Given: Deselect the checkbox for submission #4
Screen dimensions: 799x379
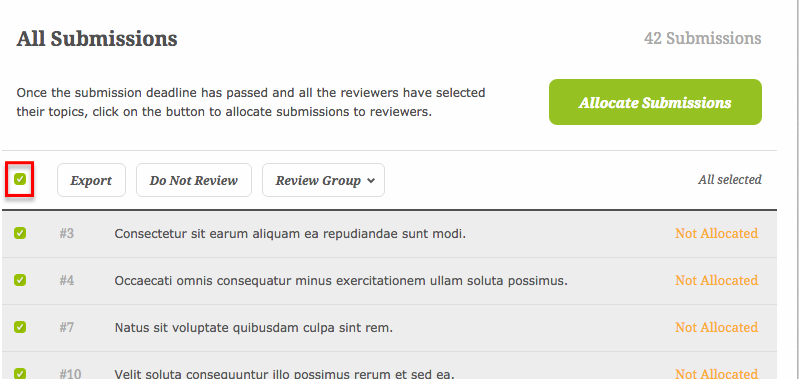Looking at the screenshot, I should (x=20, y=280).
